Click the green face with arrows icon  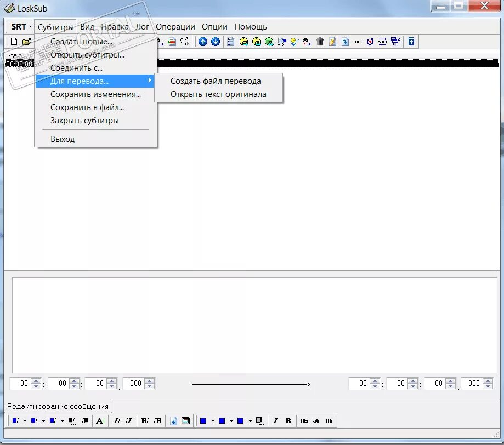pos(269,42)
